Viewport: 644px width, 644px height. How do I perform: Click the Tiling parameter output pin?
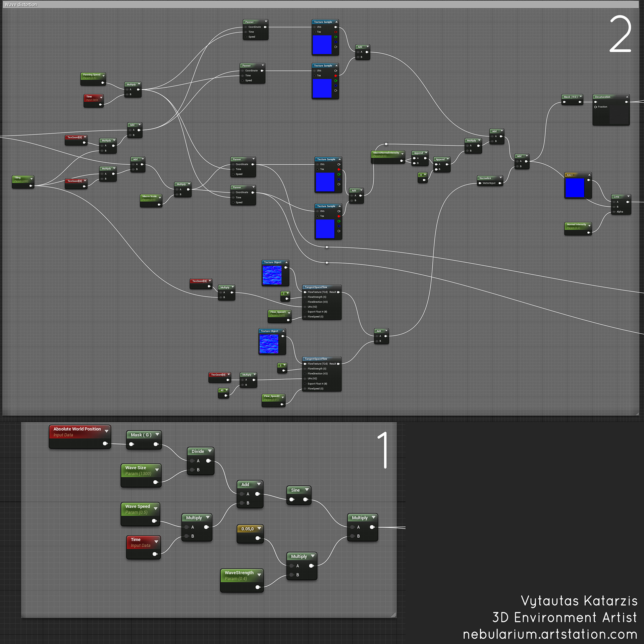(x=31, y=186)
